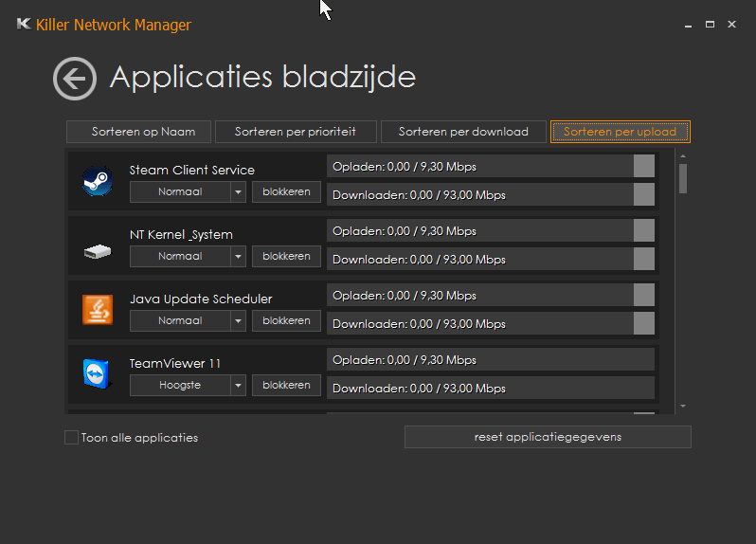Minimize the Killer Network Manager window
The width and height of the screenshot is (756, 544).
click(x=689, y=24)
